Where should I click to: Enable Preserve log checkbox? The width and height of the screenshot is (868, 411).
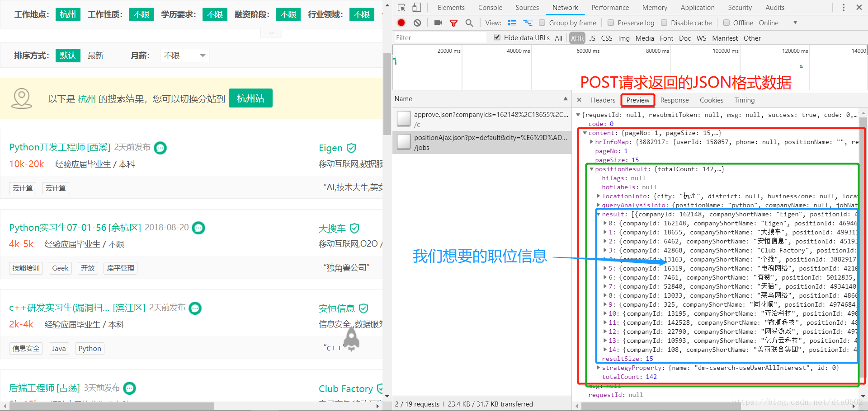click(x=611, y=23)
